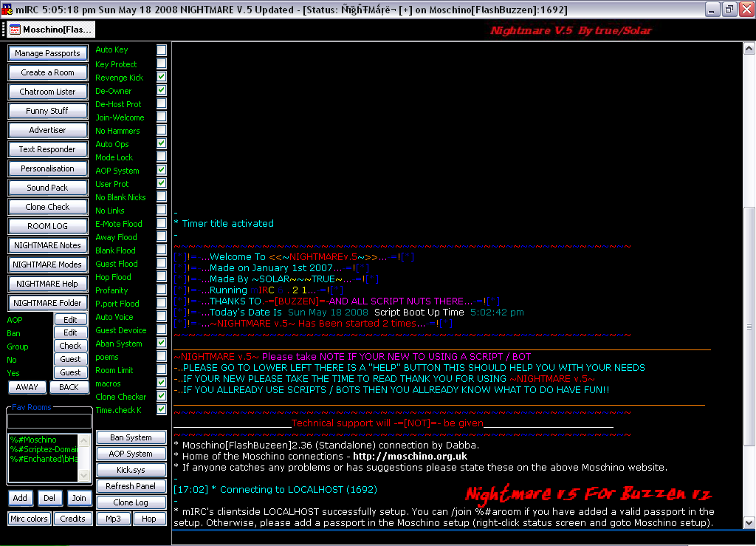Screen dimensions: 756x546
Task: Click the mIRC application icon in title bar
Action: click(x=7, y=9)
